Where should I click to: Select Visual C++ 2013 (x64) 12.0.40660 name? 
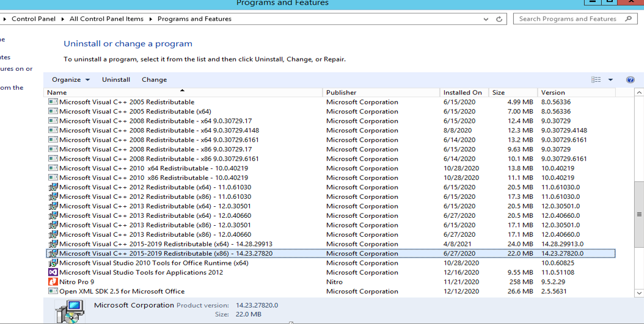pos(155,215)
